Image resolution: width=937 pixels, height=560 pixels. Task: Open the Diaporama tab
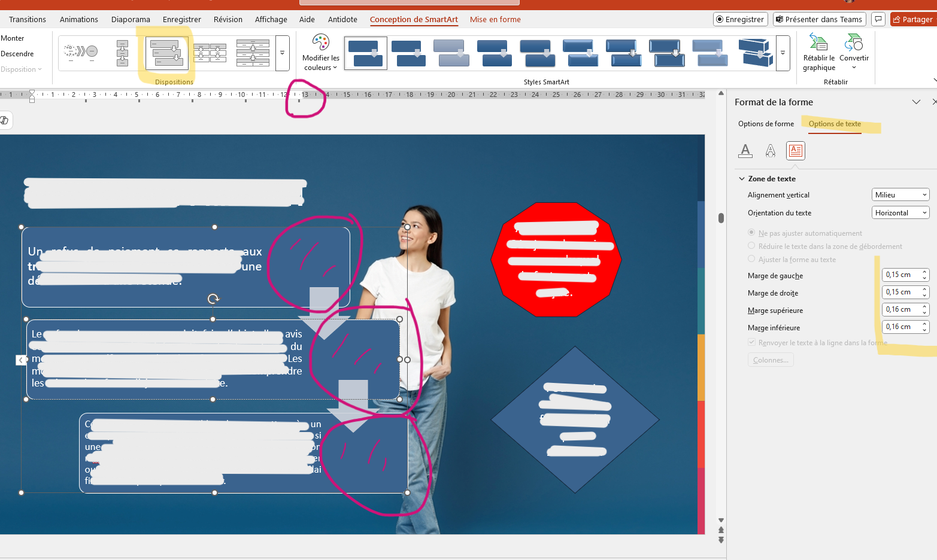tap(131, 19)
